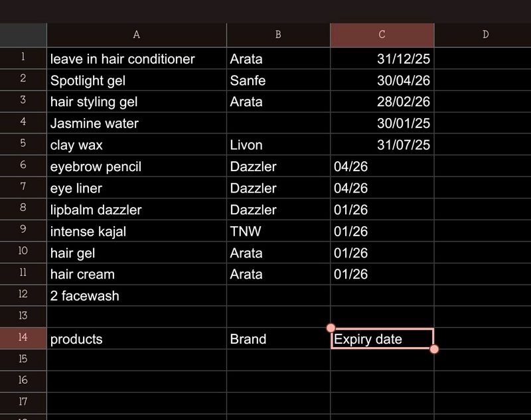Click cell 'hair styling gel'
Viewport: 531px width, 420px height.
click(137, 102)
